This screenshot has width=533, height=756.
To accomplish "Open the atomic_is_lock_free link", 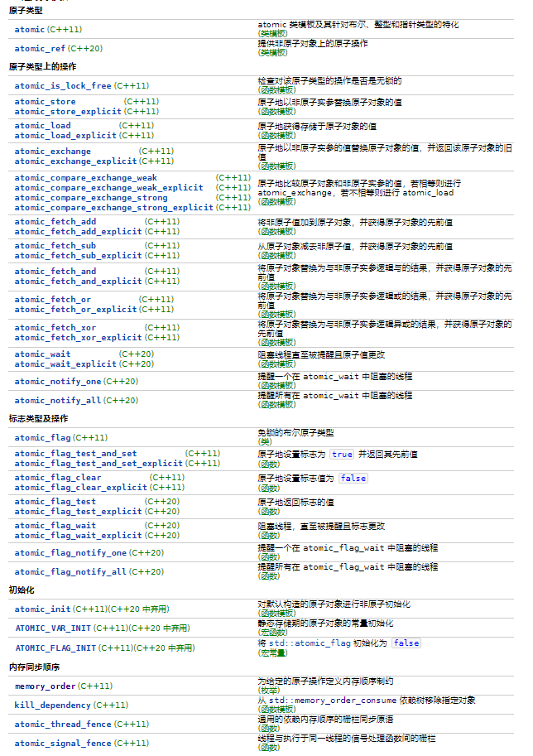I will 63,86.
